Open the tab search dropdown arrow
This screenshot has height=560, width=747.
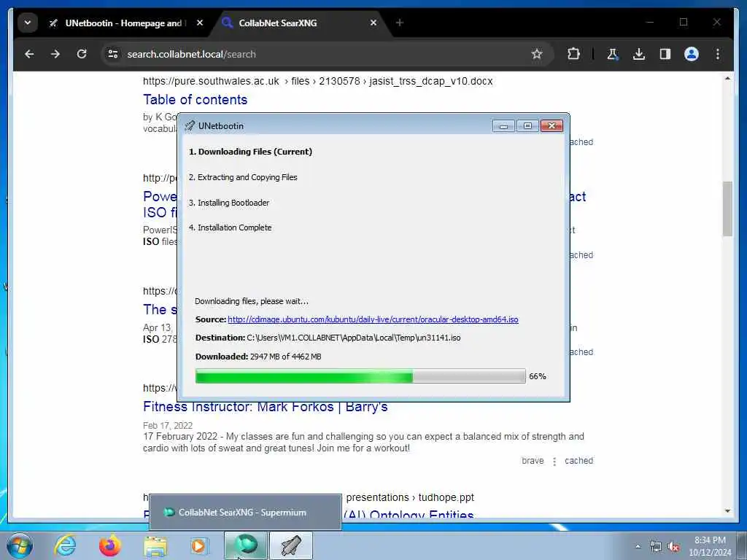(x=28, y=23)
